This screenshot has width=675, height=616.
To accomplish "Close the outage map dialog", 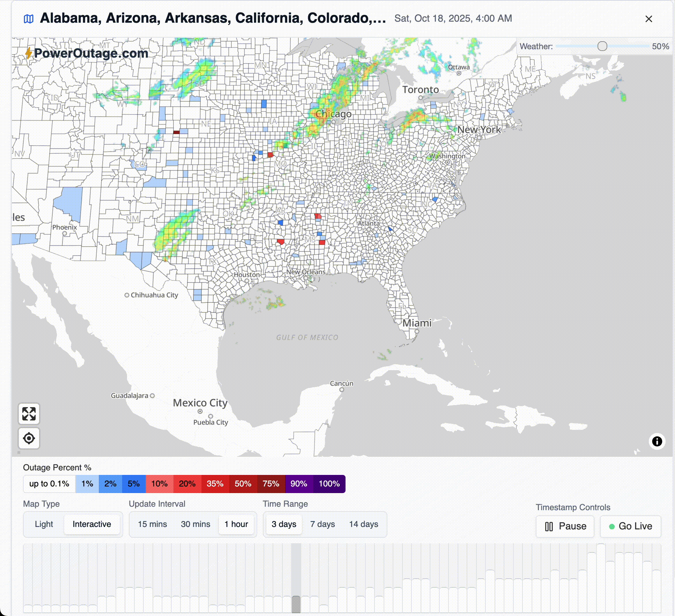I will pos(648,19).
